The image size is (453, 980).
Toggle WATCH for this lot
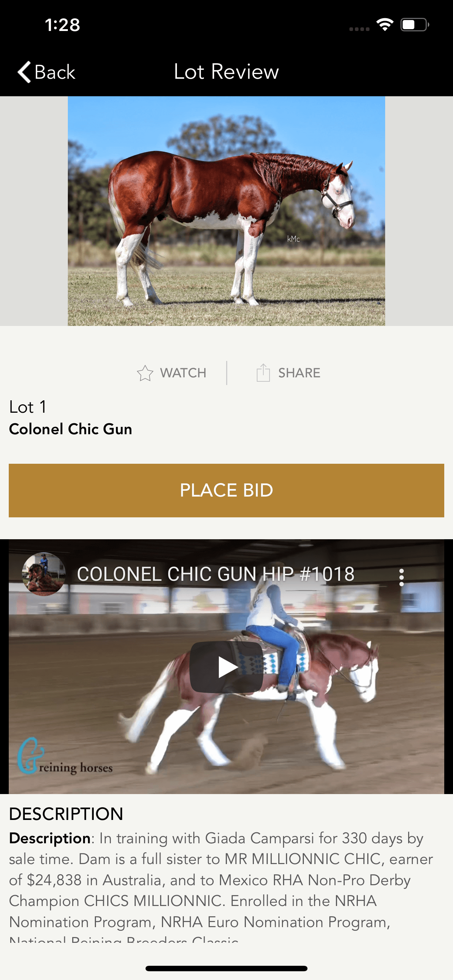[172, 373]
